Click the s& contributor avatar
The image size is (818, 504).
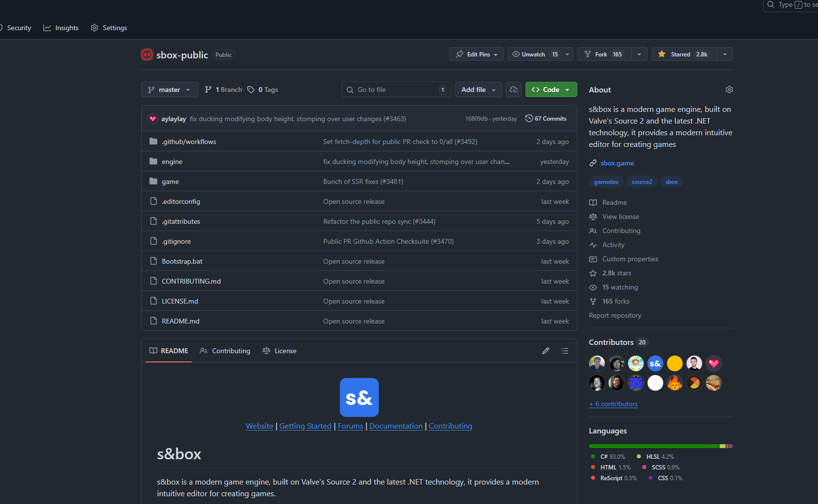tap(655, 363)
